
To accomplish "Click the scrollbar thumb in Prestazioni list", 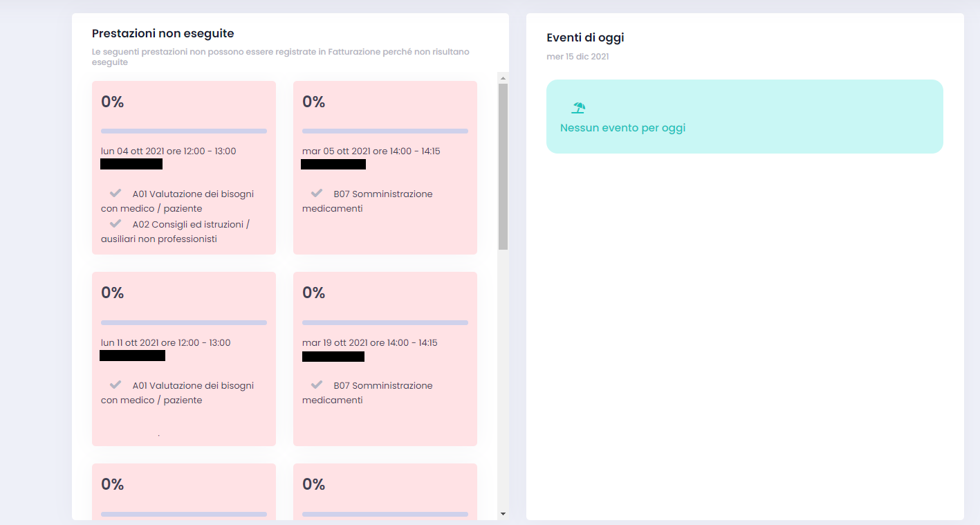I will pos(503,166).
